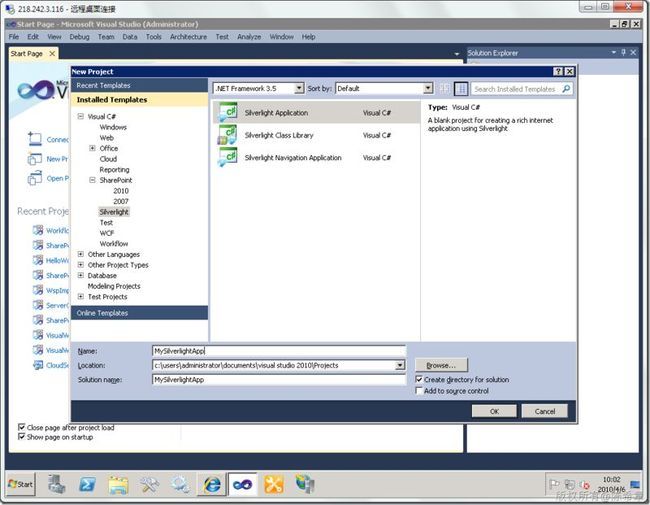Image resolution: width=650 pixels, height=505 pixels.
Task: Open Windows Explorer from the taskbar
Action: point(119,484)
